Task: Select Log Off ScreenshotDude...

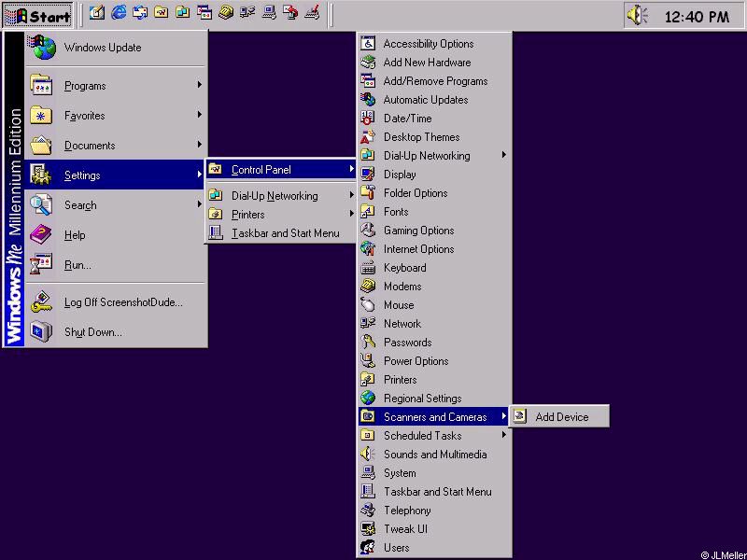Action: coord(116,301)
